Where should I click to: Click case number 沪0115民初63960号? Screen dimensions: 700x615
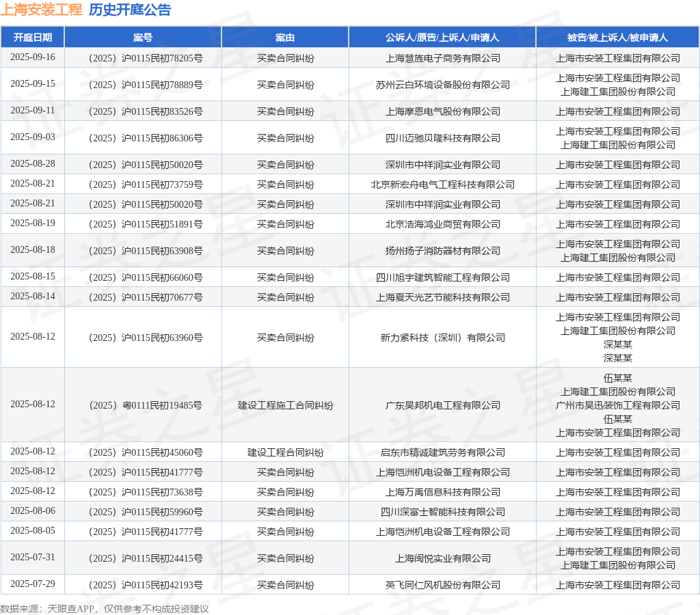146,338
